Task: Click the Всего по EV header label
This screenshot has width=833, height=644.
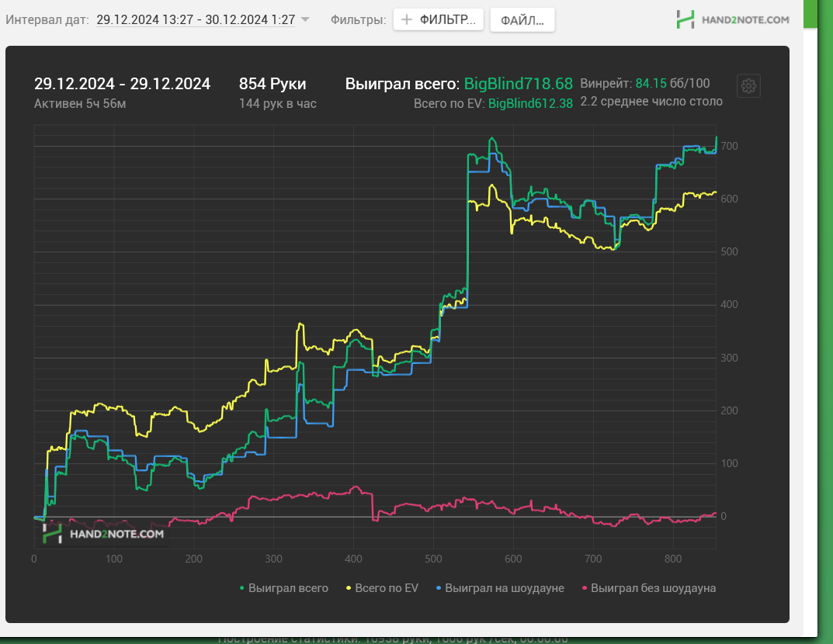Action: [x=449, y=103]
